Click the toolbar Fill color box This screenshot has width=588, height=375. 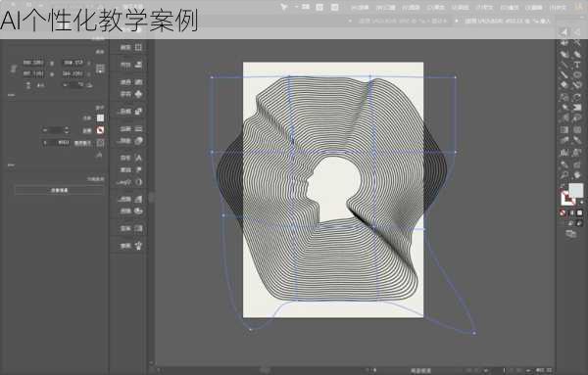coord(575,190)
